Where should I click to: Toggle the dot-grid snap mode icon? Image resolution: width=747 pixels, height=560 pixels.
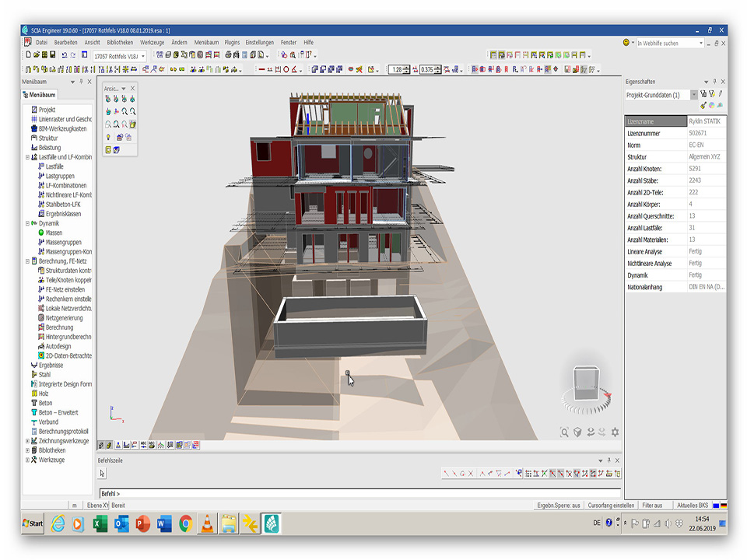tap(529, 473)
